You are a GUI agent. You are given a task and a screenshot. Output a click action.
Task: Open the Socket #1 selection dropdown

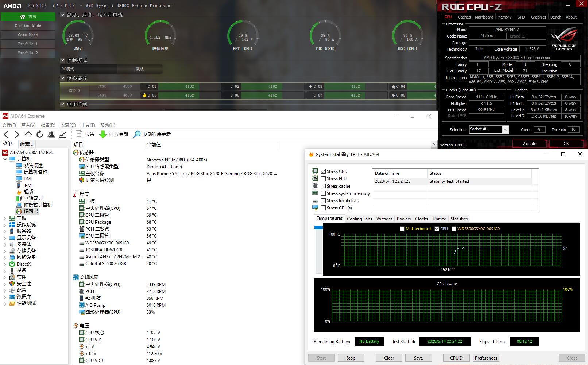tap(505, 130)
